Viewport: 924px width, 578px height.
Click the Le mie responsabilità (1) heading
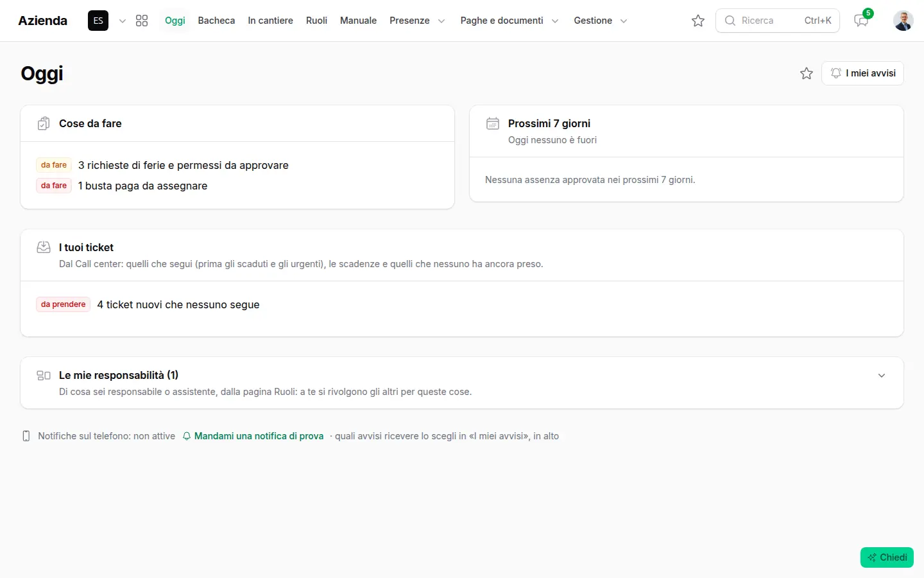click(x=119, y=375)
